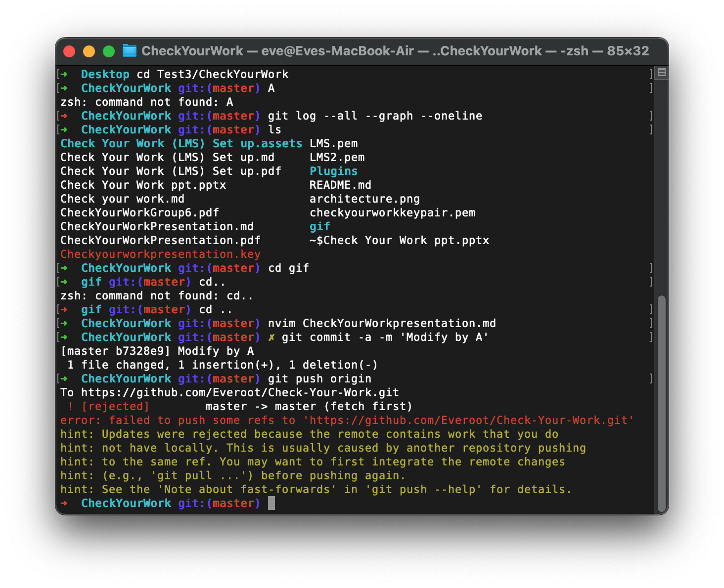Click the 'architecture.png' file name

click(x=364, y=199)
